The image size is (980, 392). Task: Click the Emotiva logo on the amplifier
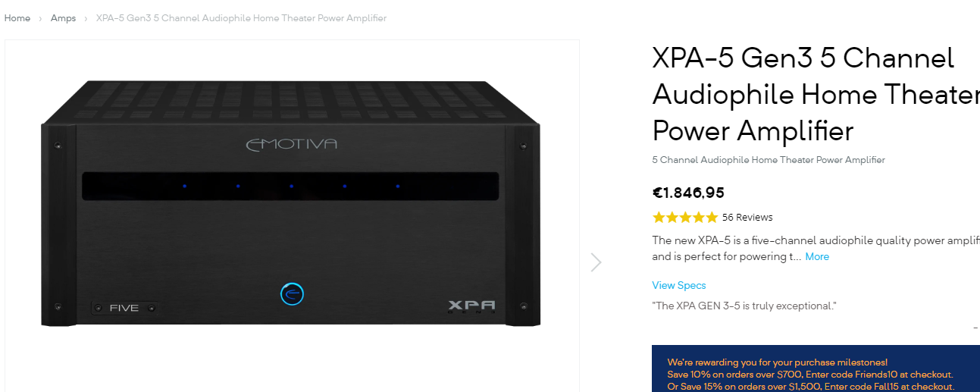click(x=291, y=144)
